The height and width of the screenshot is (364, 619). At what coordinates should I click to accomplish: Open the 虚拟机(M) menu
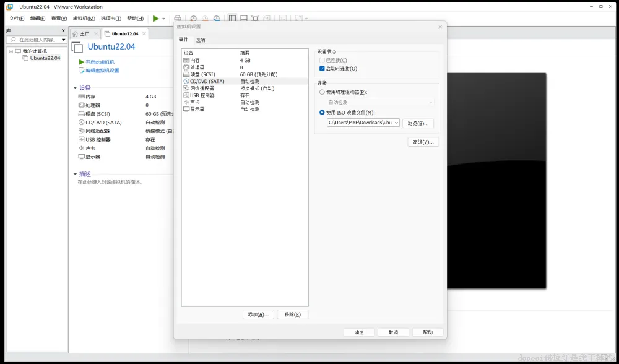[84, 19]
